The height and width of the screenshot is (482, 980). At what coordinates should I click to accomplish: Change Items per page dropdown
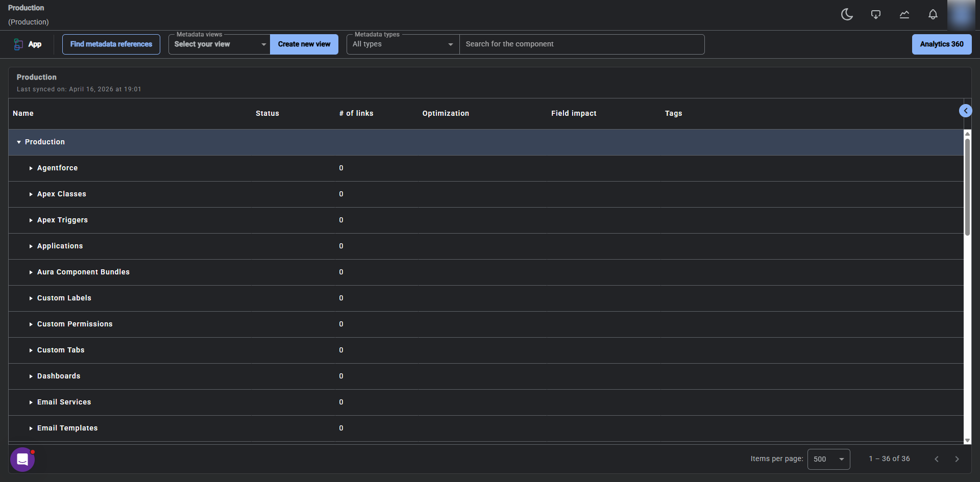(828, 459)
